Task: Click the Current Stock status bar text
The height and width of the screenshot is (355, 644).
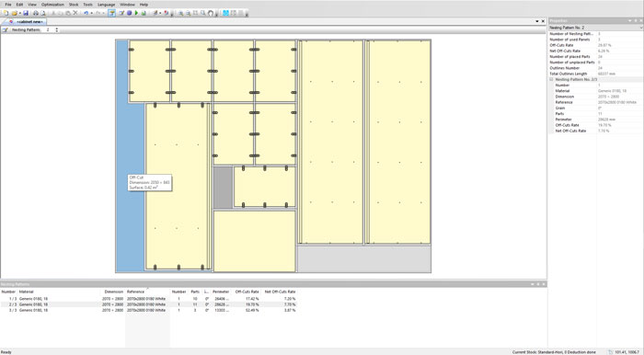Action: (554, 352)
